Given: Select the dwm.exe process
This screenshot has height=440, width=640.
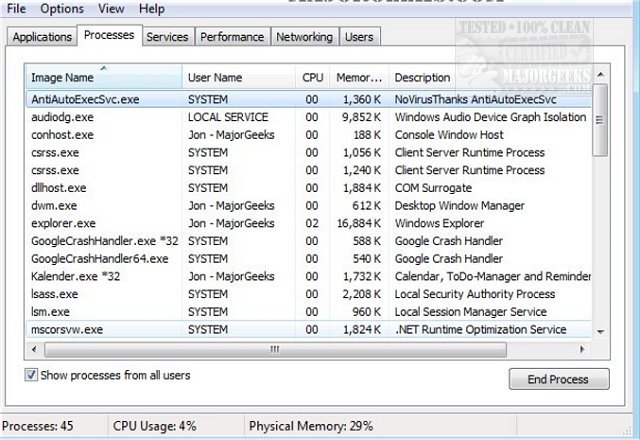Looking at the screenshot, I should click(309, 205).
